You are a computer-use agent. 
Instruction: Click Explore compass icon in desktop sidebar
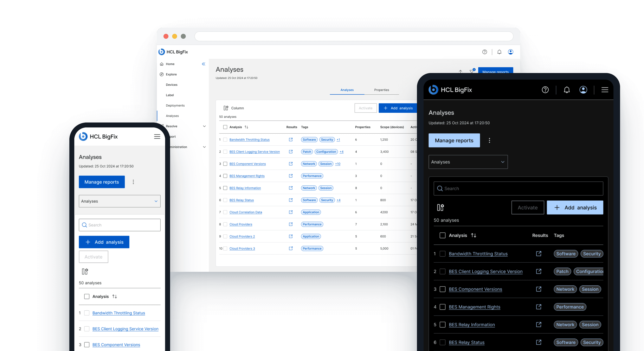[x=162, y=74]
